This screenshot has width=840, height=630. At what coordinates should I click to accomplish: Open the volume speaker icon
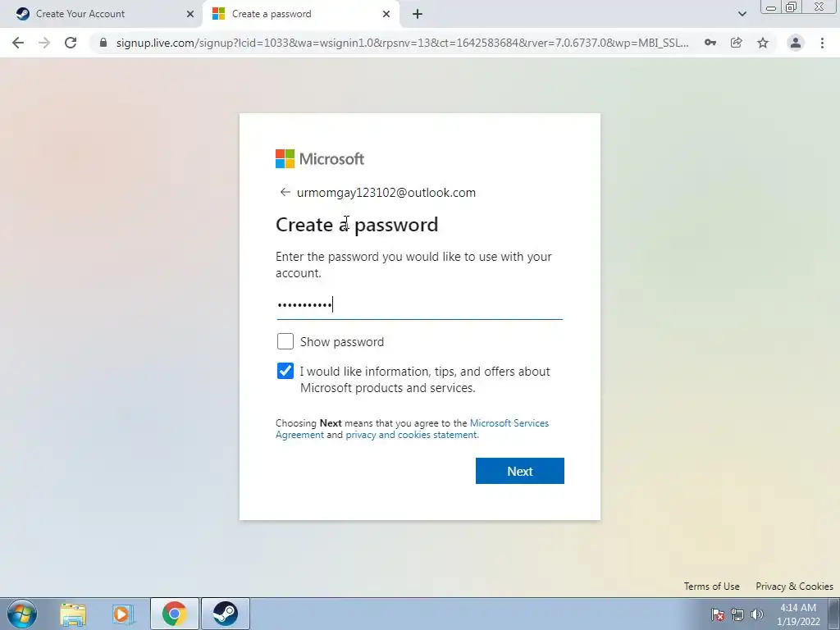(x=757, y=614)
